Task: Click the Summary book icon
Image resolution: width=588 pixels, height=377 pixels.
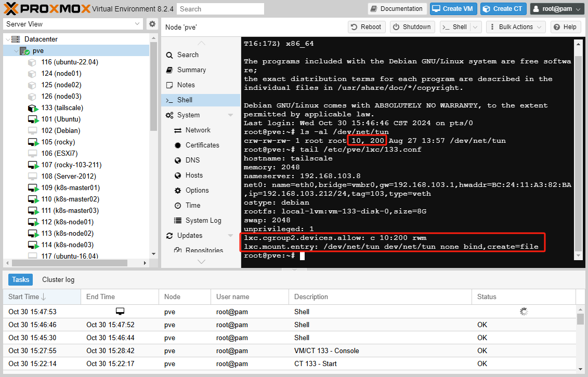Action: click(x=169, y=70)
